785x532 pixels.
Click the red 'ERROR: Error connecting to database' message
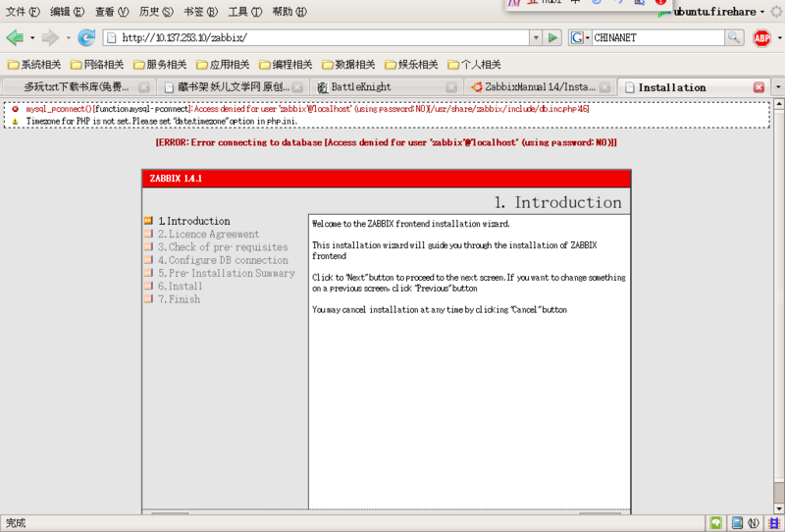tap(386, 142)
